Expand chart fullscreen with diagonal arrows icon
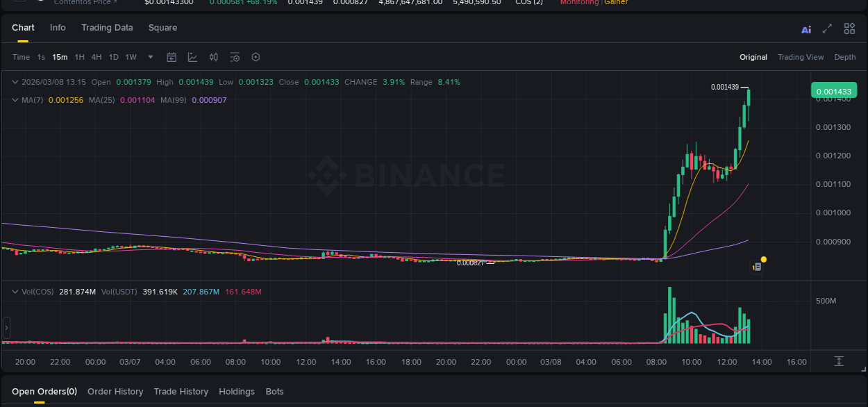 click(x=827, y=28)
